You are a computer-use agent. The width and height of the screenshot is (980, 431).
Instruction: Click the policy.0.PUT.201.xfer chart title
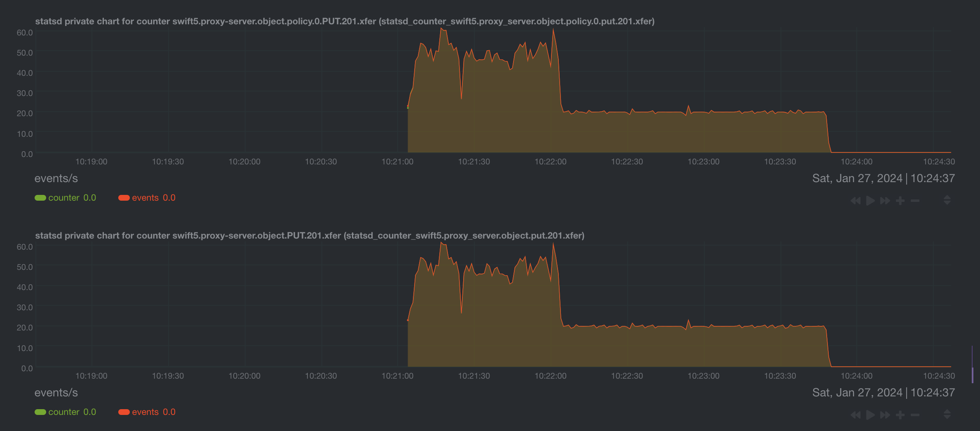(x=345, y=21)
